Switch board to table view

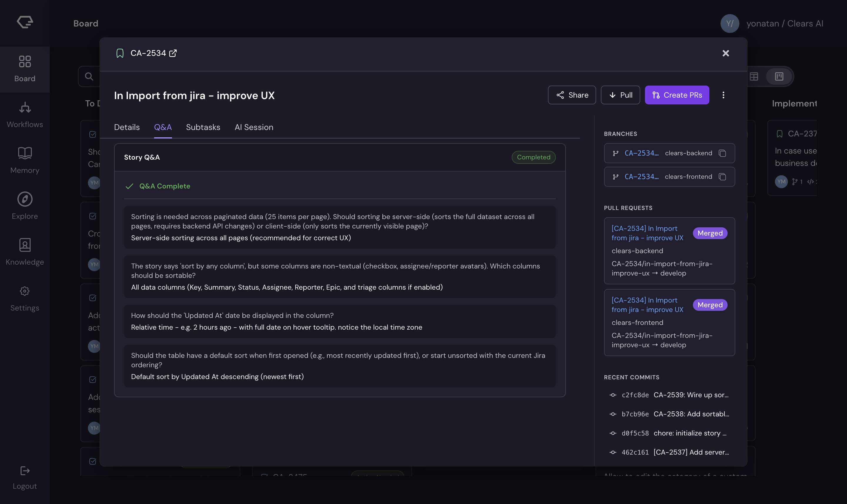(753, 76)
